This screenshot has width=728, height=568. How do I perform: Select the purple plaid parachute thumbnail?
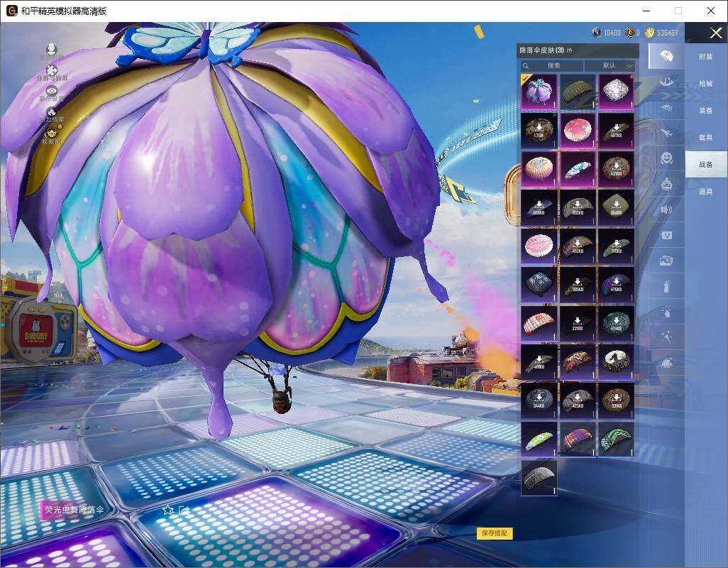pyautogui.click(x=577, y=439)
